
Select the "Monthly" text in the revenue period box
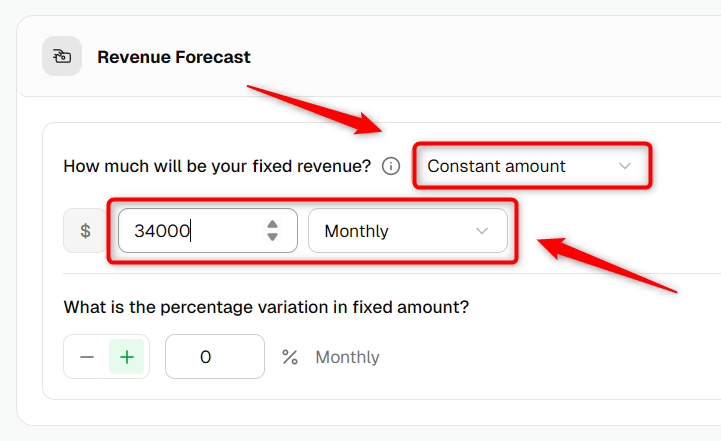coord(356,231)
